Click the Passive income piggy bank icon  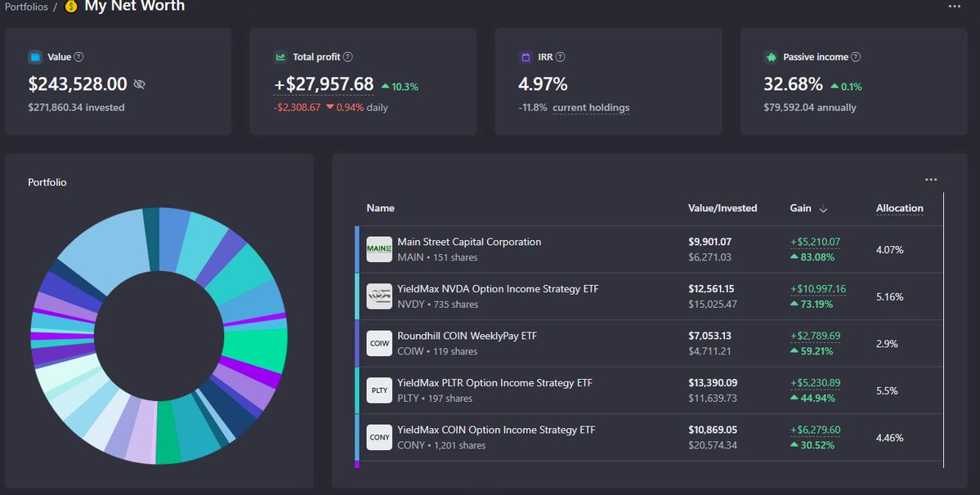[771, 57]
